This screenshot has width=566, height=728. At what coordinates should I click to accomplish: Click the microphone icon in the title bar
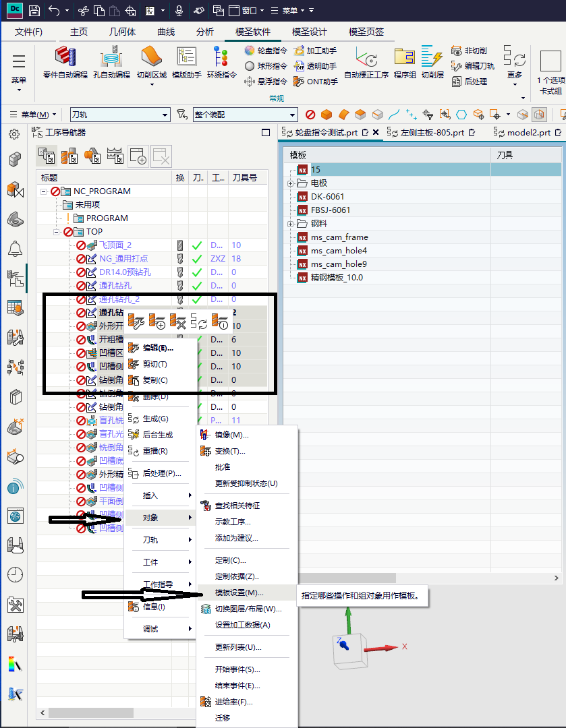pyautogui.click(x=179, y=9)
